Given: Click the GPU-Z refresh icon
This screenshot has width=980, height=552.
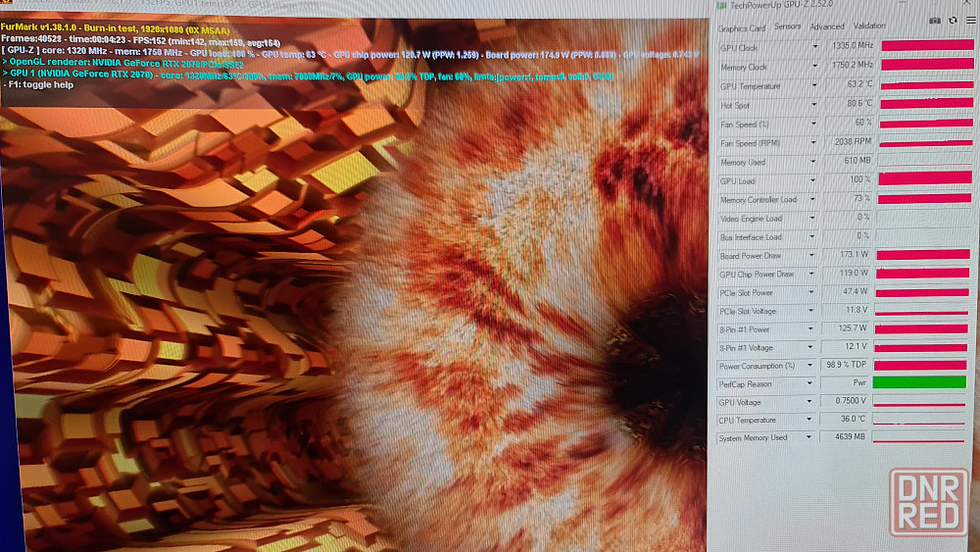Looking at the screenshot, I should pos(953,20).
